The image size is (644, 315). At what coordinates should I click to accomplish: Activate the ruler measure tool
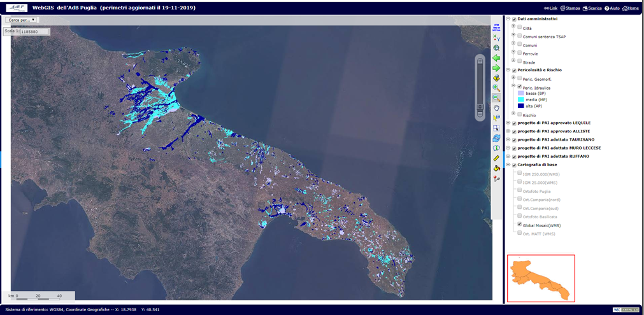coord(497,158)
